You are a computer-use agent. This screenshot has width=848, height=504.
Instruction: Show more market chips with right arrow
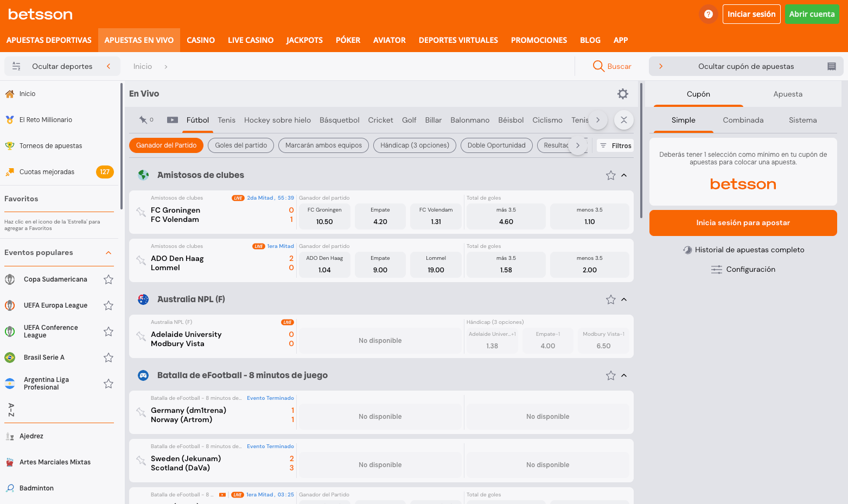578,145
